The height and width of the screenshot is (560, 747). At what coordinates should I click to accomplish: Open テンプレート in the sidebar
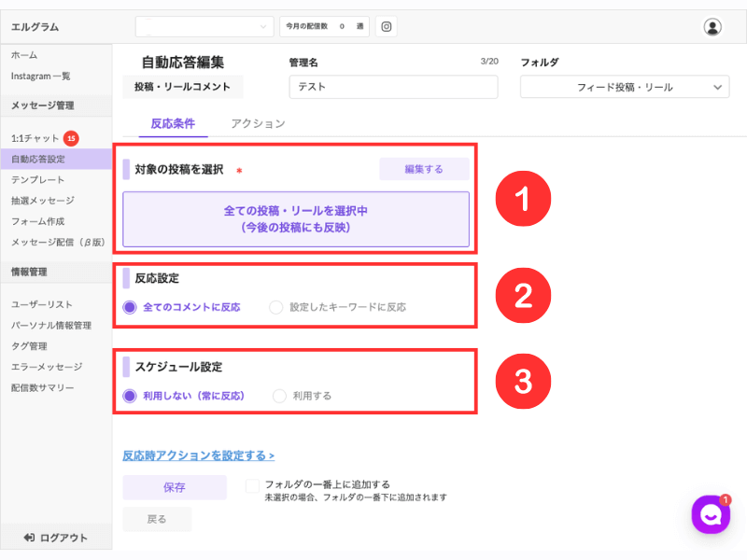coord(37,180)
